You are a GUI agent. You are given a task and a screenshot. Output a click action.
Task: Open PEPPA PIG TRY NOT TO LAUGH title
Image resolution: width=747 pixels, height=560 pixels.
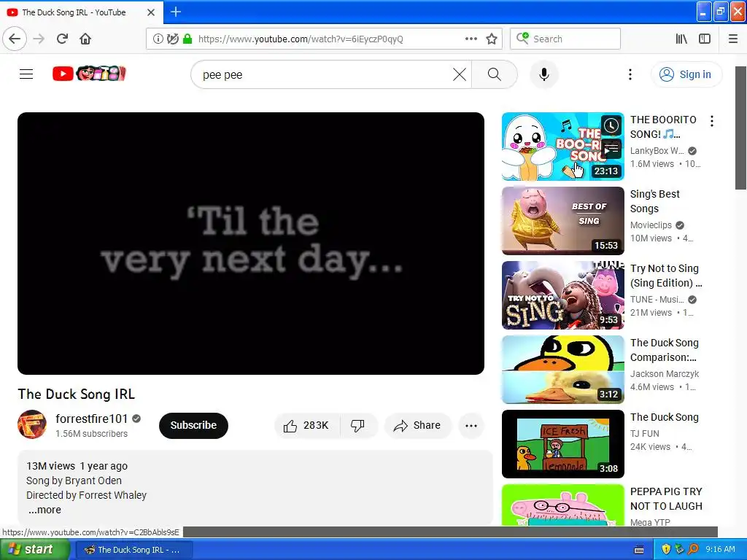click(x=666, y=499)
